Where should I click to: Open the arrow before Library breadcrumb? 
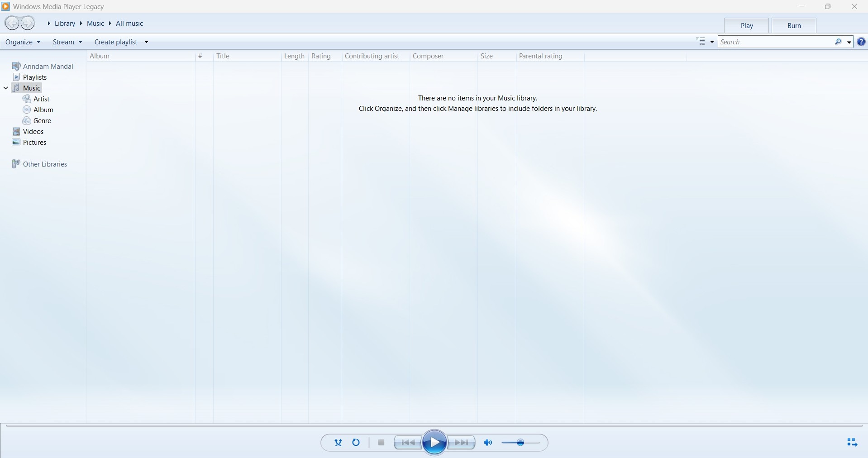coord(49,24)
